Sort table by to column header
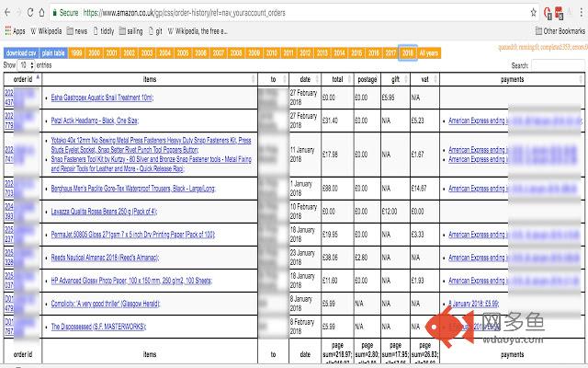588x368 pixels. 274,79
